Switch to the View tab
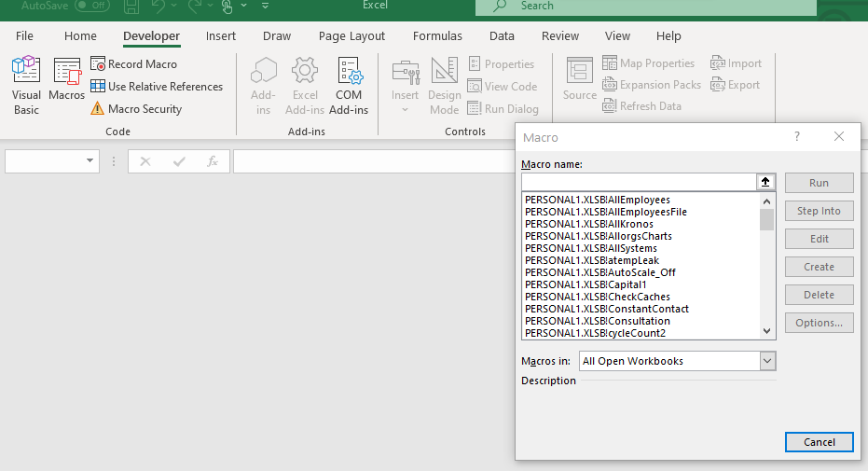The height and width of the screenshot is (471, 868). pos(617,36)
